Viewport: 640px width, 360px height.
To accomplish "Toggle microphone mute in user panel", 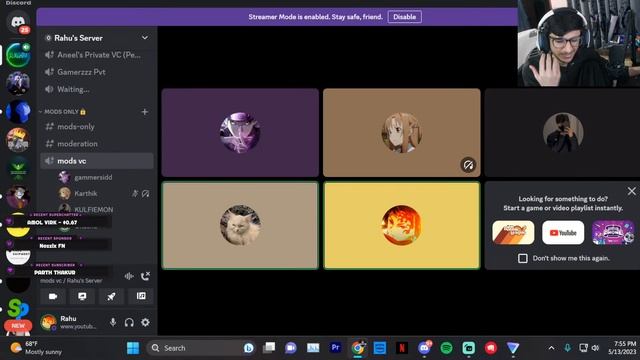I will 113,322.
